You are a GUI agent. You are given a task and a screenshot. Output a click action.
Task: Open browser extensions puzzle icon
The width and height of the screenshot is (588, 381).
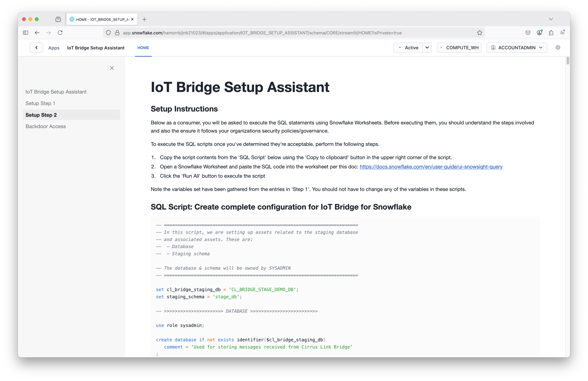(551, 33)
